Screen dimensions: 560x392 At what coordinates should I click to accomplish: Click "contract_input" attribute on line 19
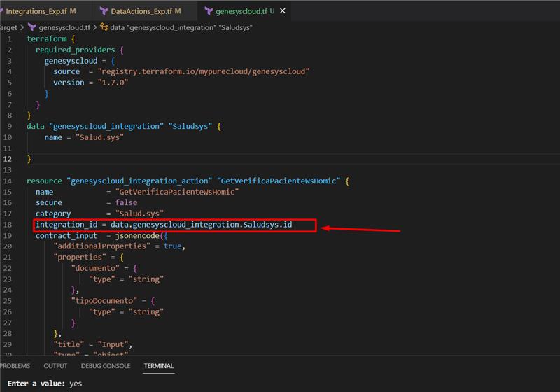(x=66, y=236)
